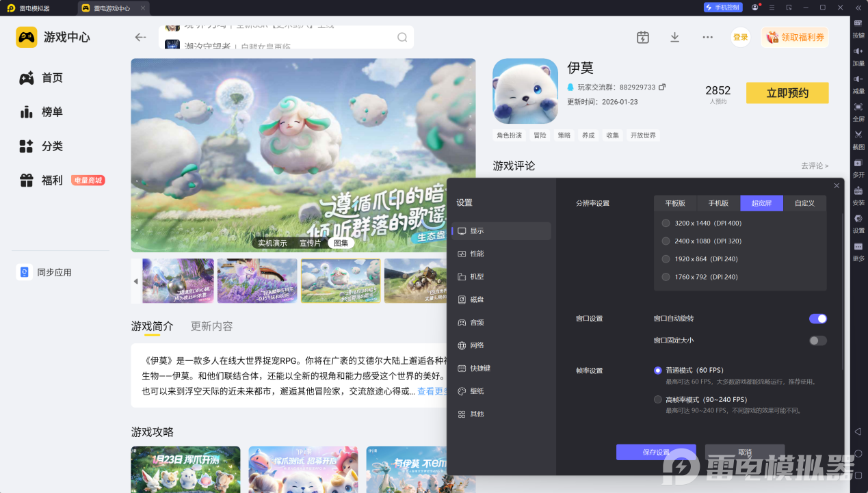Click the 减量 volume down icon

click(x=858, y=79)
